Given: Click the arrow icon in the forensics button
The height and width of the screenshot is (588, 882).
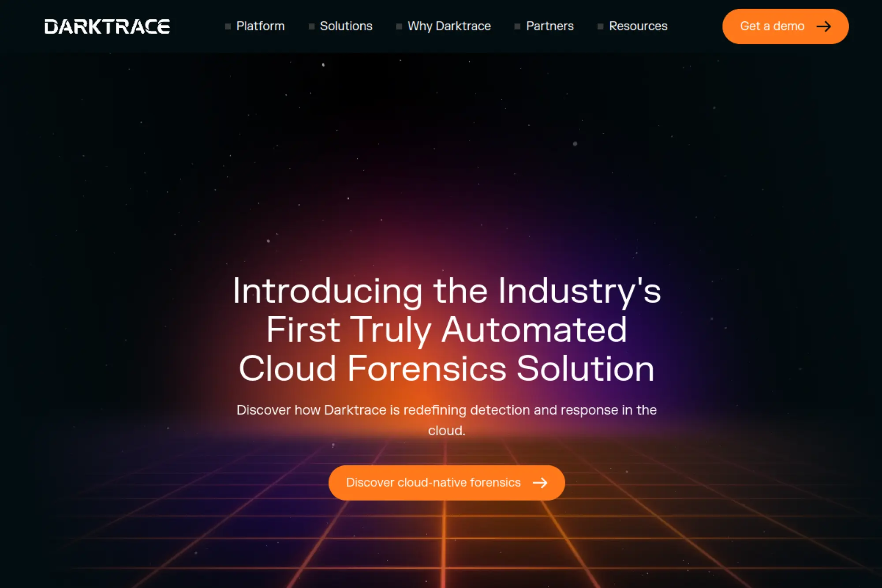Looking at the screenshot, I should (540, 483).
